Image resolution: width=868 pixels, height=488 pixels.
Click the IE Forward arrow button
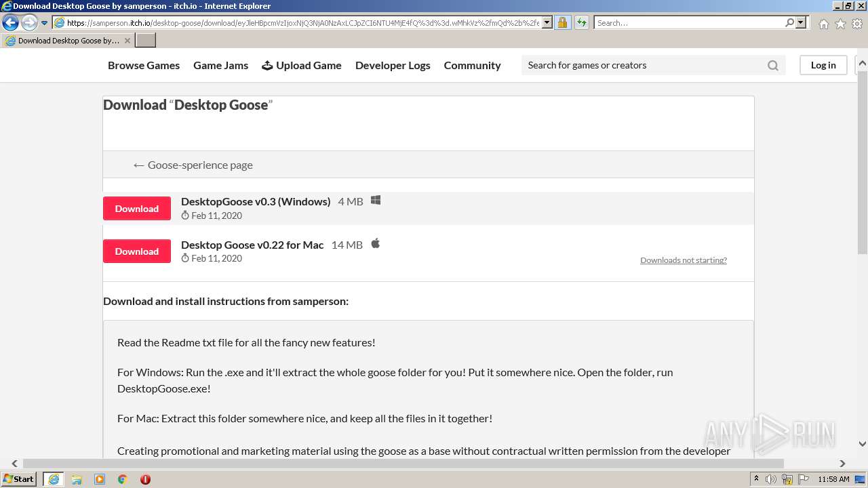[29, 23]
